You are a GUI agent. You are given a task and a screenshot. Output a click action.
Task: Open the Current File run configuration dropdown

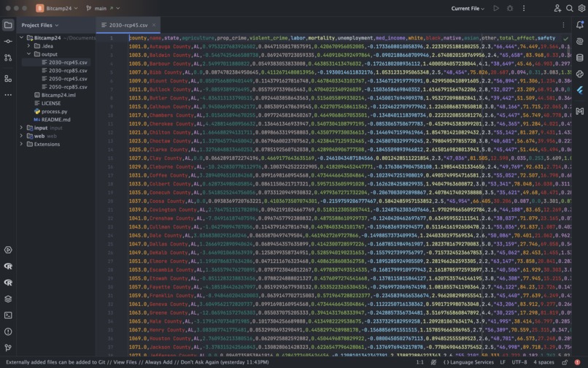point(468,8)
